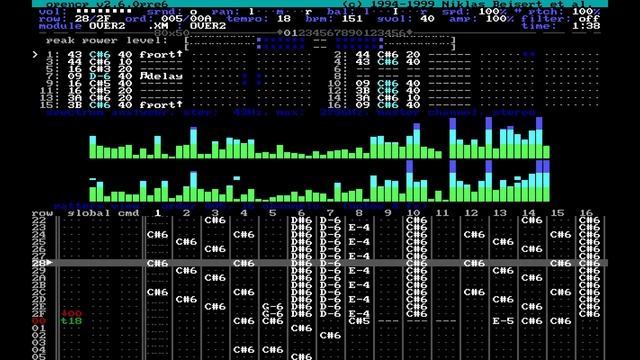Click row number 22 in pattern view
Screen dimensions: 640x360
pyautogui.click(x=39, y=220)
